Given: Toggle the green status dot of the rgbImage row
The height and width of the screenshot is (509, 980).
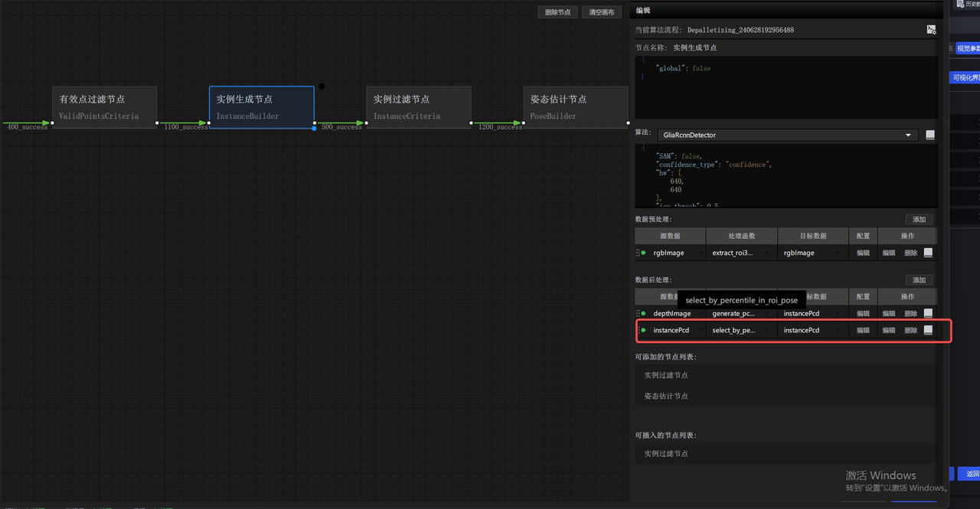Looking at the screenshot, I should [x=643, y=253].
